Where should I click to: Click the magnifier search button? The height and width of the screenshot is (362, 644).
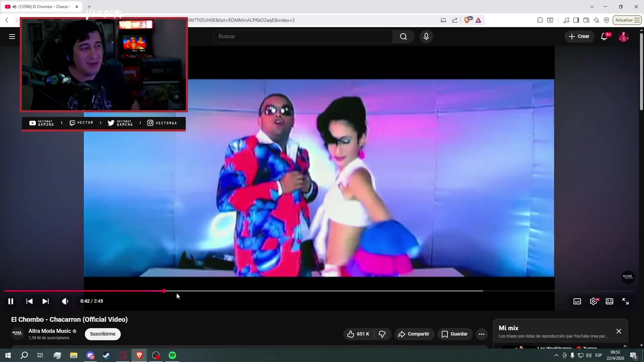404,36
